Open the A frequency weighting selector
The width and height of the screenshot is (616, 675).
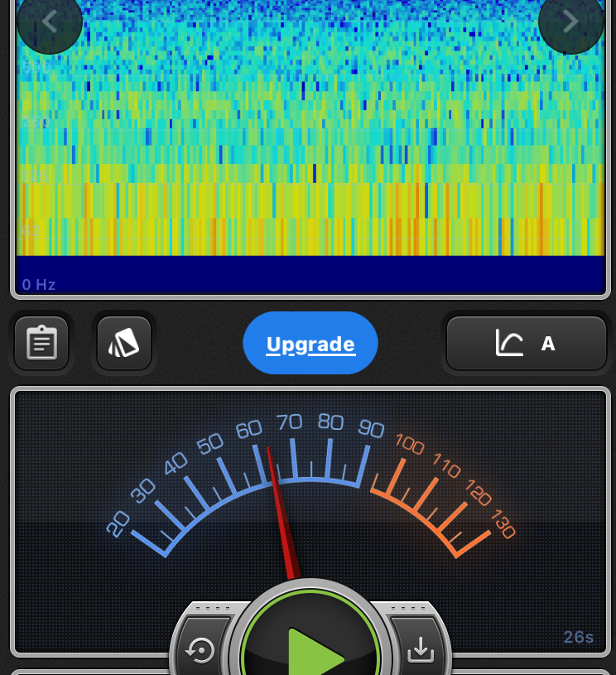(527, 343)
